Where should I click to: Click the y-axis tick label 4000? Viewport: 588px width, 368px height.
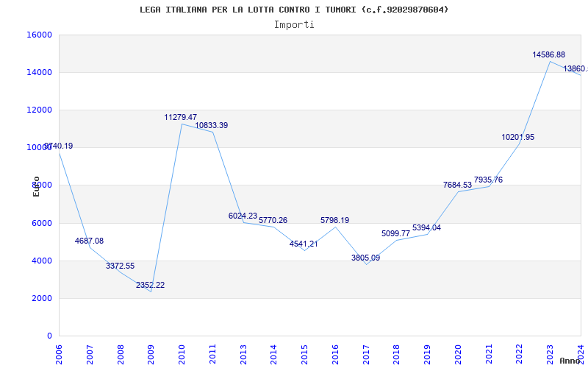point(42,261)
